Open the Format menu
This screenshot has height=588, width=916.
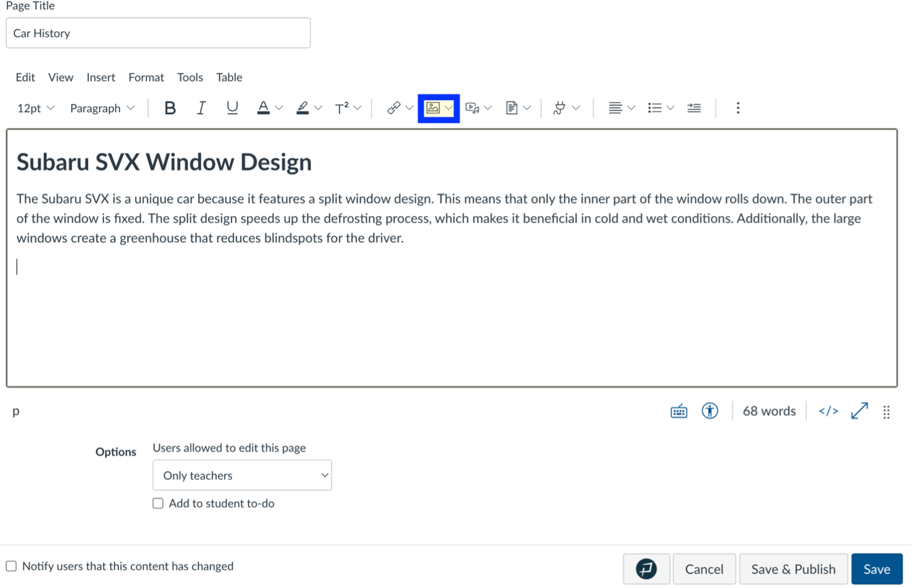coord(146,77)
